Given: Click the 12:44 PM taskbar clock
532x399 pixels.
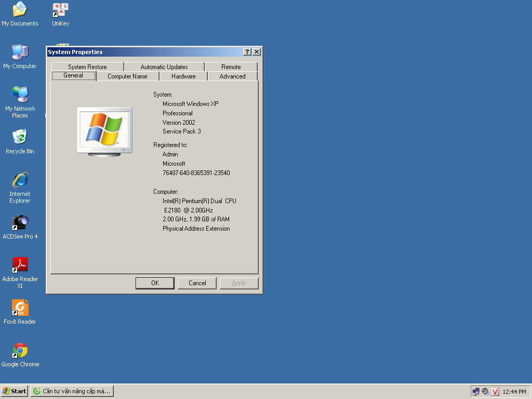Looking at the screenshot, I should [x=514, y=392].
